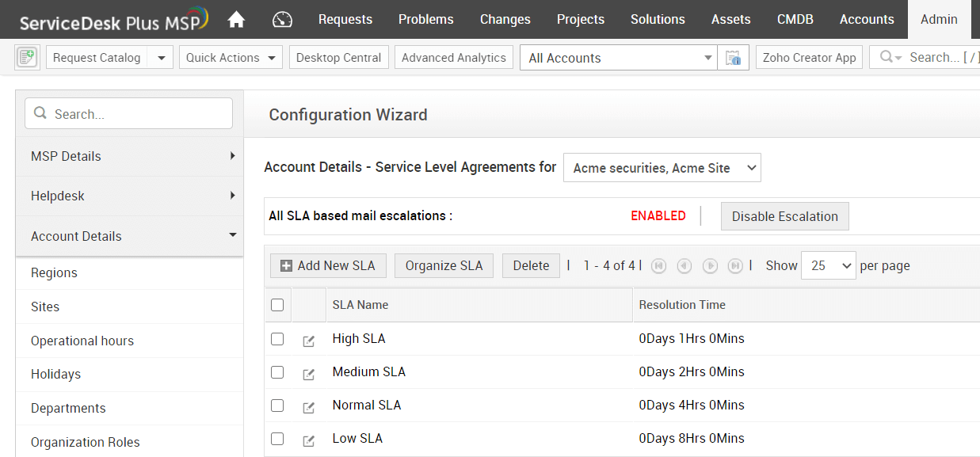Click edit icon for Normal SLA

[x=309, y=407]
